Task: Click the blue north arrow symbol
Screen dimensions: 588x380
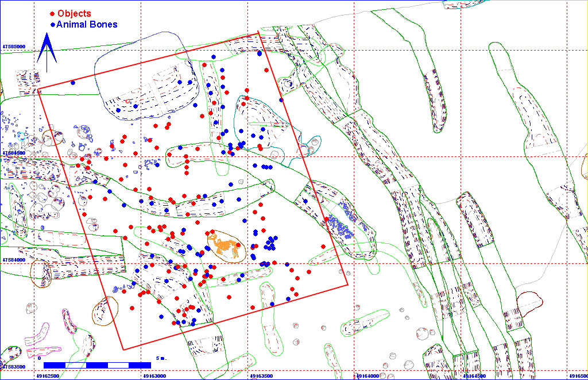Action: [x=47, y=50]
